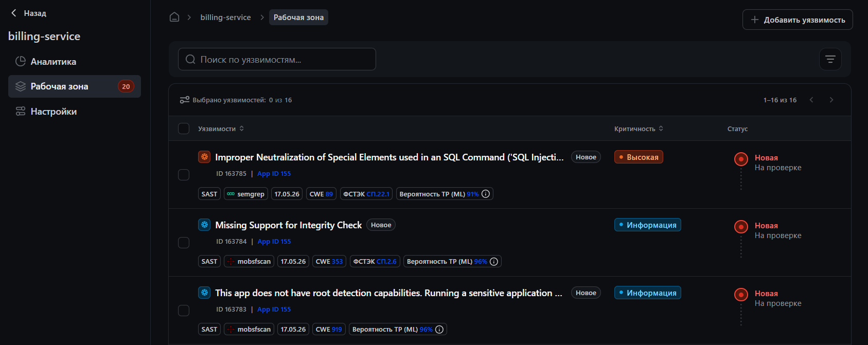
Task: Open billing-service in breadcrumbs
Action: pos(225,17)
